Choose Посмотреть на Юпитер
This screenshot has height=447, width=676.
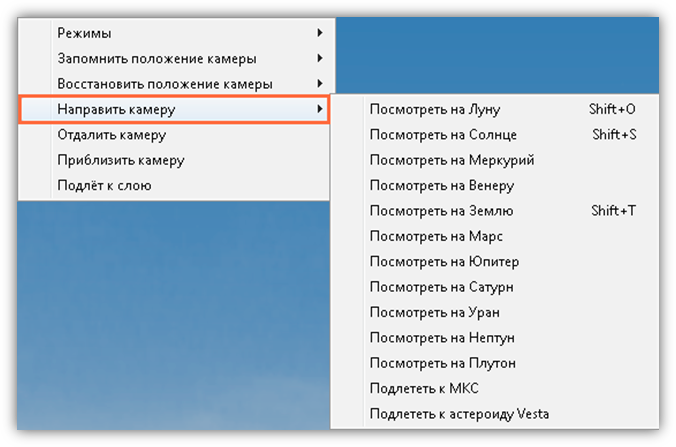444,262
